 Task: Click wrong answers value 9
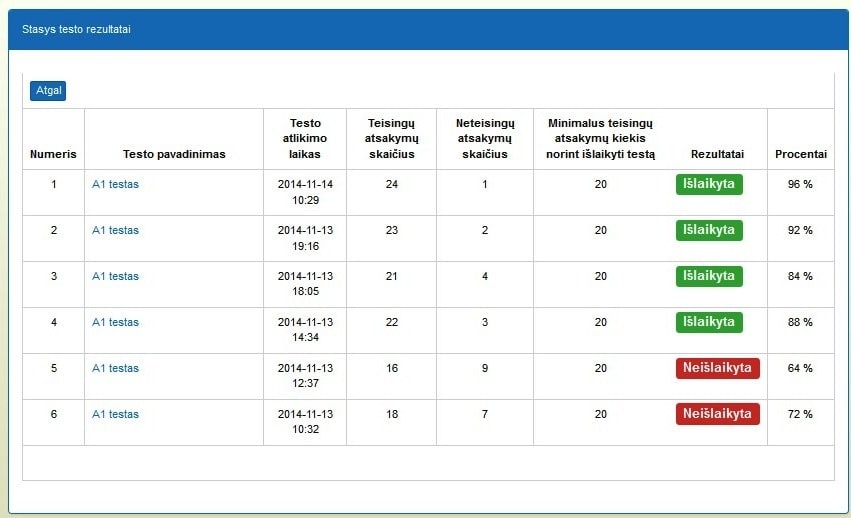coord(485,368)
